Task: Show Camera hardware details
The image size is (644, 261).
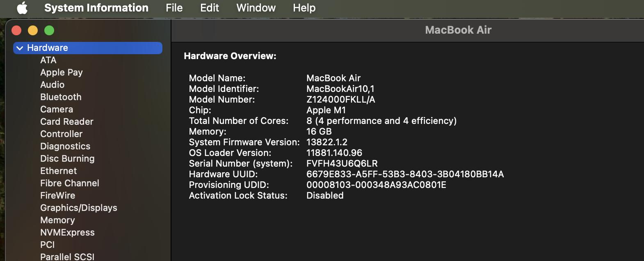Action: pos(57,110)
